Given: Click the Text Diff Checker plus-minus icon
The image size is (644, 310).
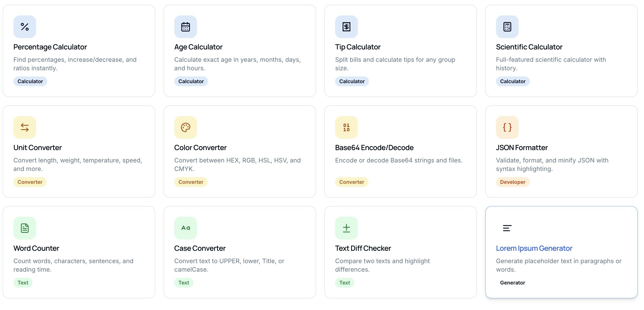Looking at the screenshot, I should pyautogui.click(x=346, y=228).
